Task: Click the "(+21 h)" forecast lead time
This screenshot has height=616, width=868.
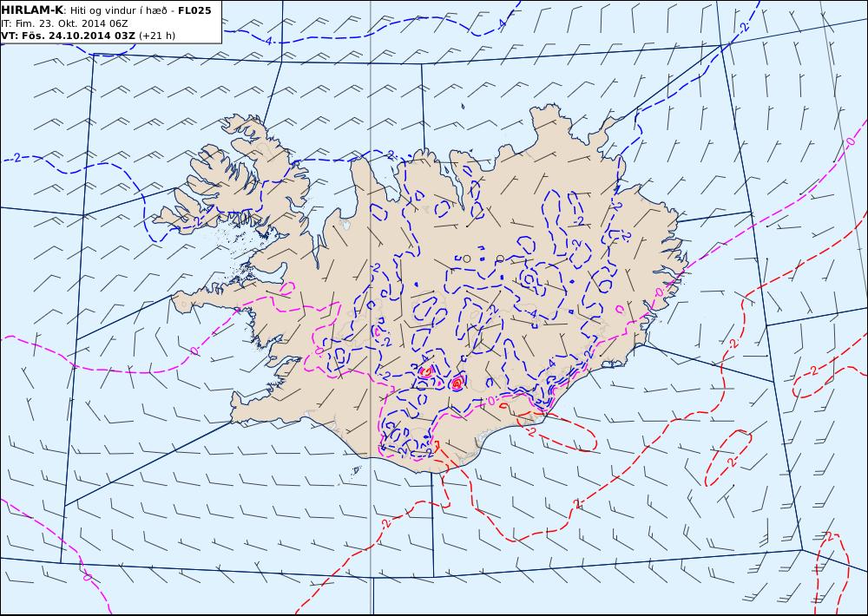Action: [156, 36]
